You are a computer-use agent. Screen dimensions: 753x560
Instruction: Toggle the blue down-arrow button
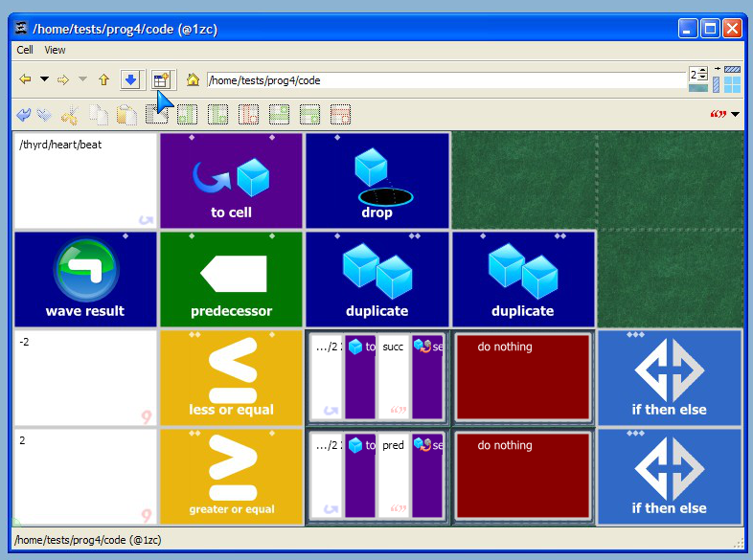(130, 79)
